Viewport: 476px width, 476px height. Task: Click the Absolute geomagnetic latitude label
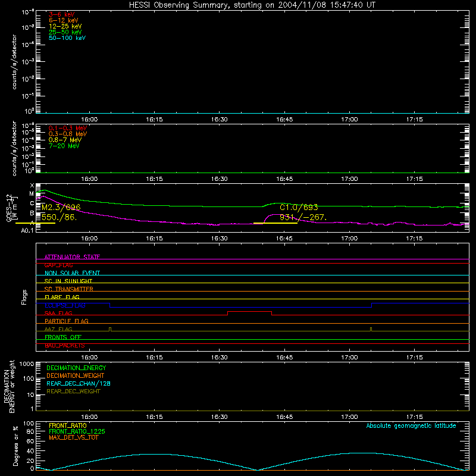click(411, 426)
